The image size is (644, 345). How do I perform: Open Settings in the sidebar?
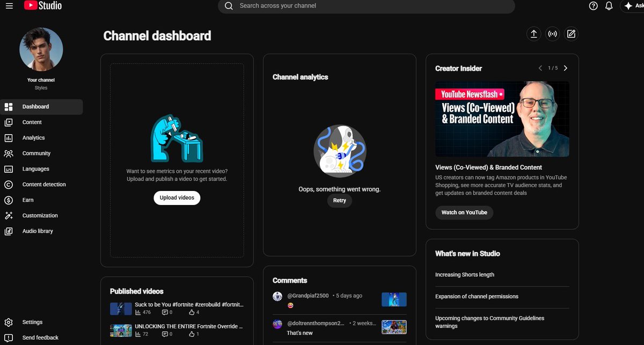[x=42, y=322]
